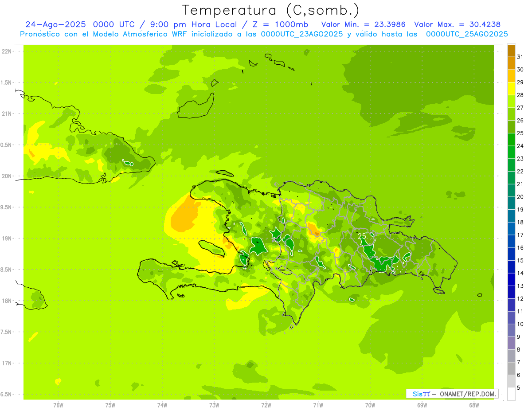The height and width of the screenshot is (411, 532).
Task: Click the '74W' longitude axis label
Action: click(x=162, y=405)
